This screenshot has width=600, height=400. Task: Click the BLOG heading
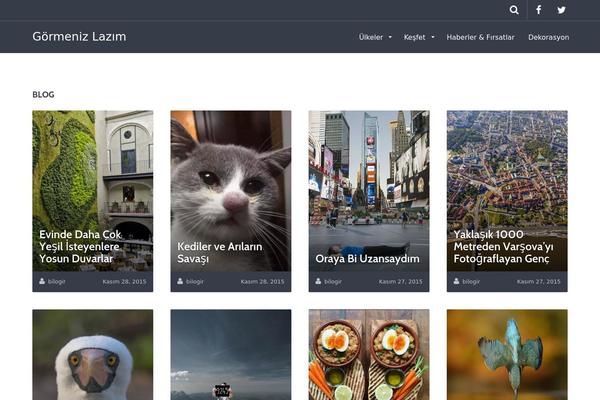tap(43, 95)
